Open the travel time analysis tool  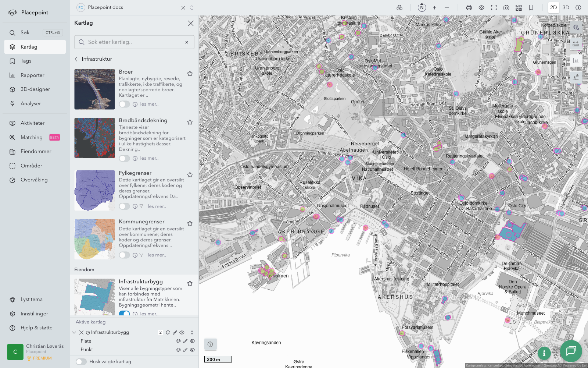576,77
